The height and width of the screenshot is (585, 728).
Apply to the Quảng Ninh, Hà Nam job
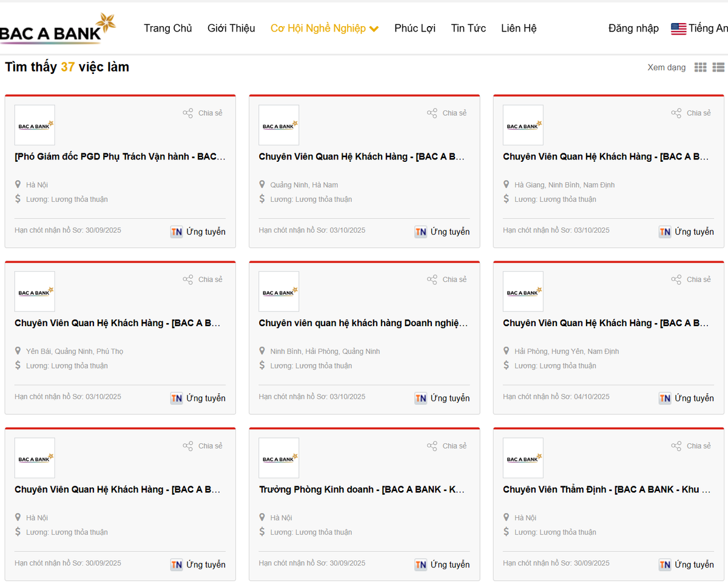(442, 232)
